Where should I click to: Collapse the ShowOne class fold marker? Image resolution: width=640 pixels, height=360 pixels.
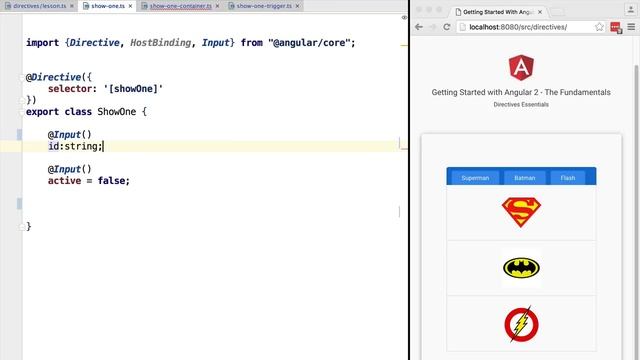22,112
